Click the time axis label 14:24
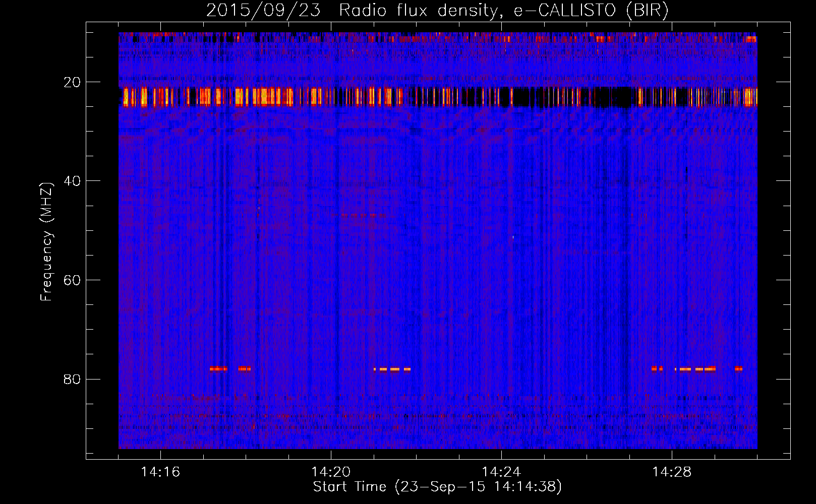 (x=501, y=472)
